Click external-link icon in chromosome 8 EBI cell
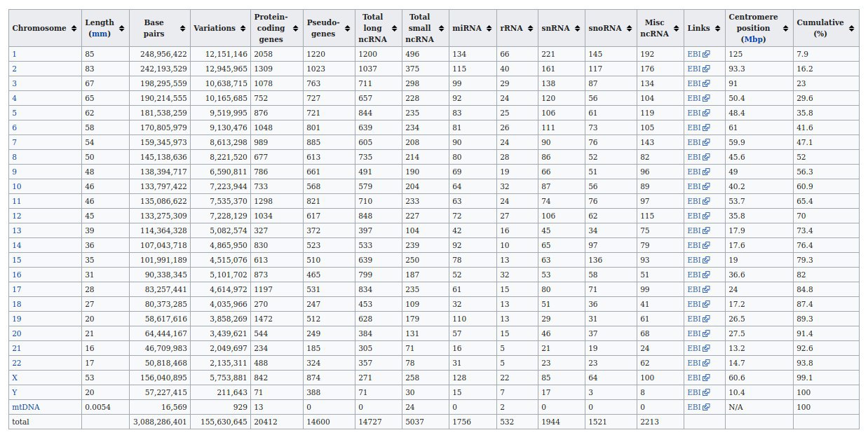Image resolution: width=868 pixels, height=435 pixels. click(x=706, y=157)
